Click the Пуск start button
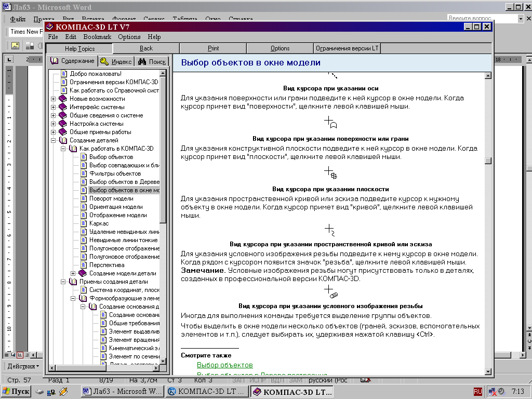The image size is (532, 399). 16,392
